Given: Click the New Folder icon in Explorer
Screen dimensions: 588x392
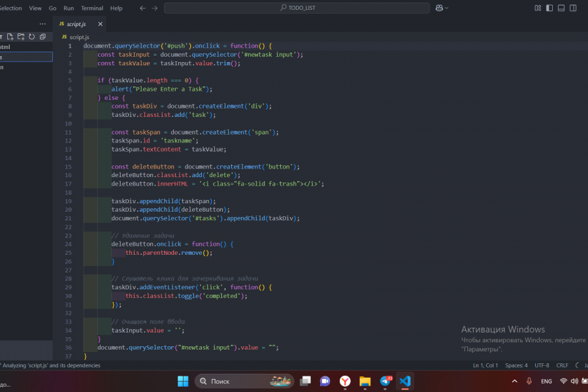Looking at the screenshot, I should [x=21, y=36].
